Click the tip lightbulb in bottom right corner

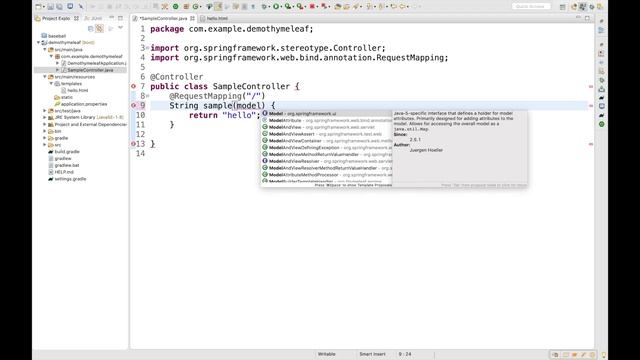coord(604,355)
